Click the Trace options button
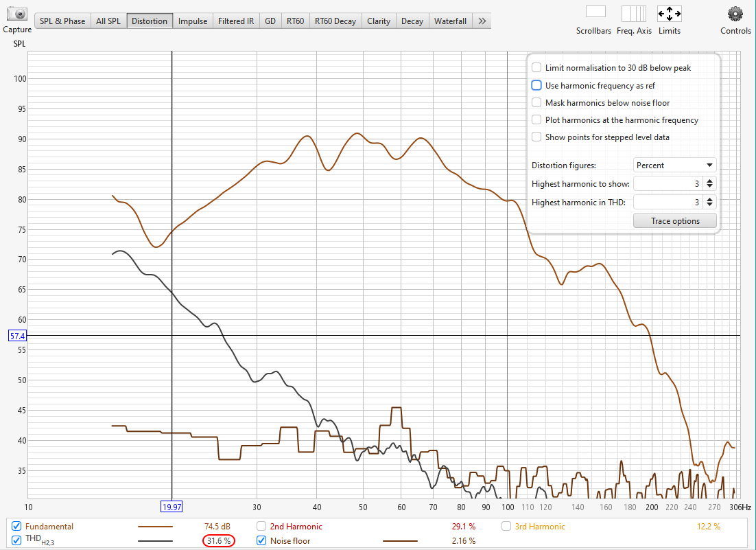756x550 pixels. coord(675,220)
